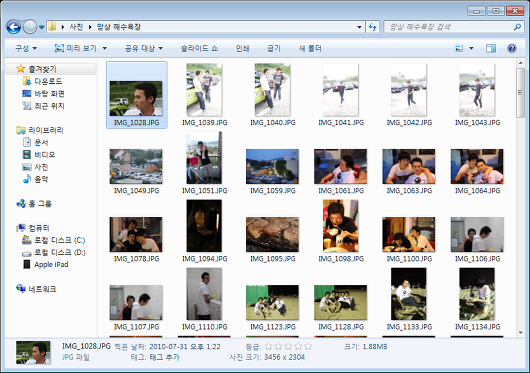Click the vertical scrollbar thumb
This screenshot has width=530, height=373.
pos(520,93)
